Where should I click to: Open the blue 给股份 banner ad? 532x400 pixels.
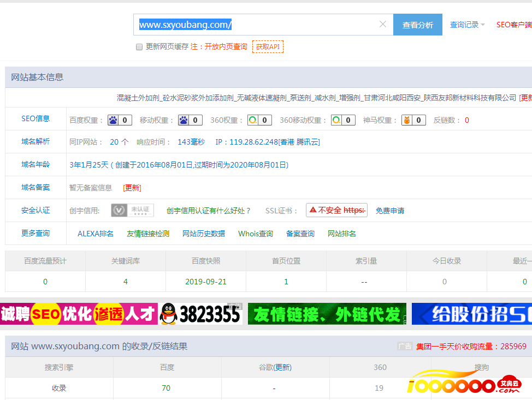point(472,314)
